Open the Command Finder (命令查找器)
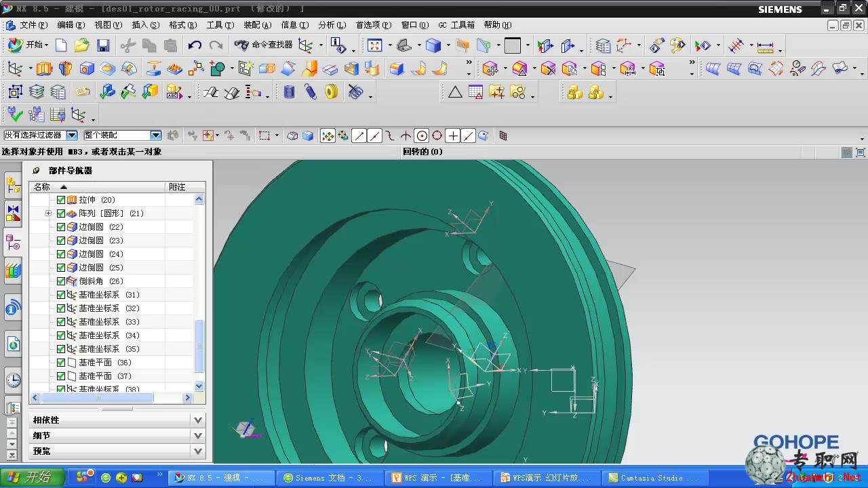Screen dimensions: 868x488 click(263, 45)
